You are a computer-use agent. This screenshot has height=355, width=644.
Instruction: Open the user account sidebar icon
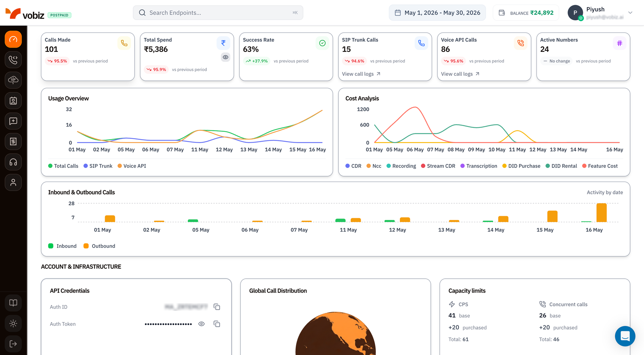click(13, 182)
